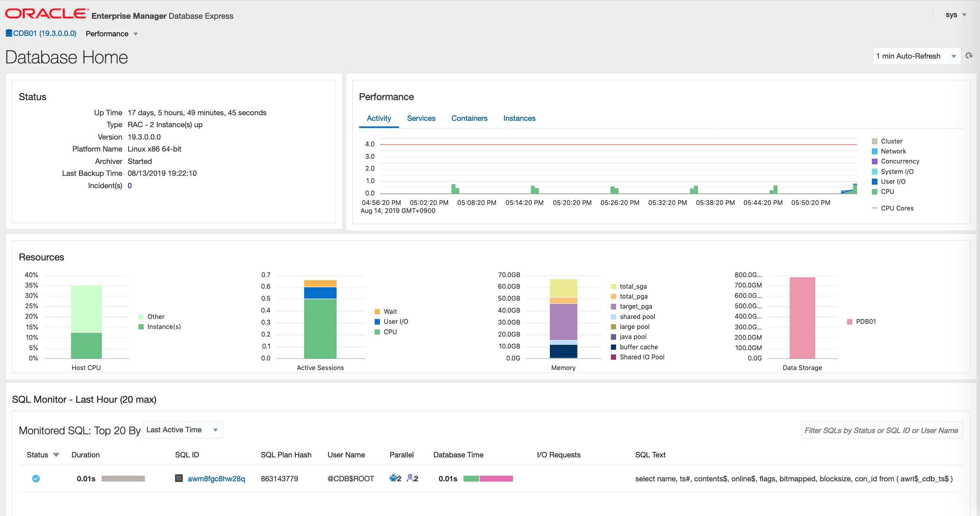This screenshot has height=516, width=980.
Task: Click the total_sga memory legend swatch
Action: 613,287
